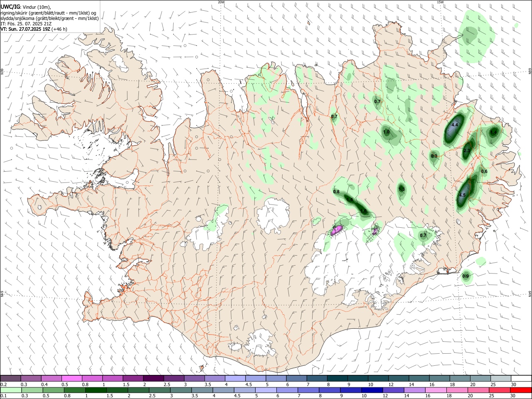The width and height of the screenshot is (532, 399).
Task: Click the 0.8 precipitation value on map
Action: [x=337, y=192]
